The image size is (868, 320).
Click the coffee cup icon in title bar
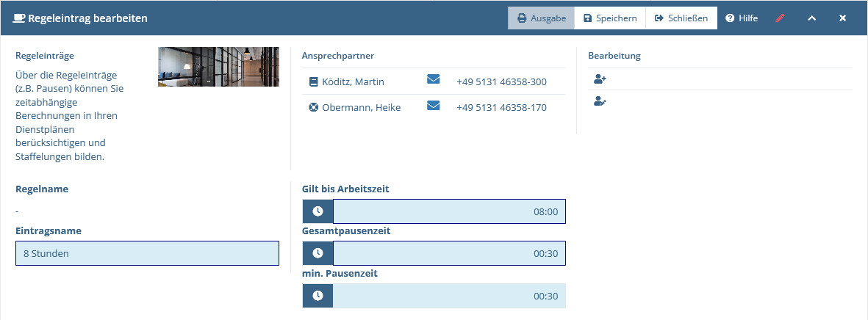[x=19, y=18]
